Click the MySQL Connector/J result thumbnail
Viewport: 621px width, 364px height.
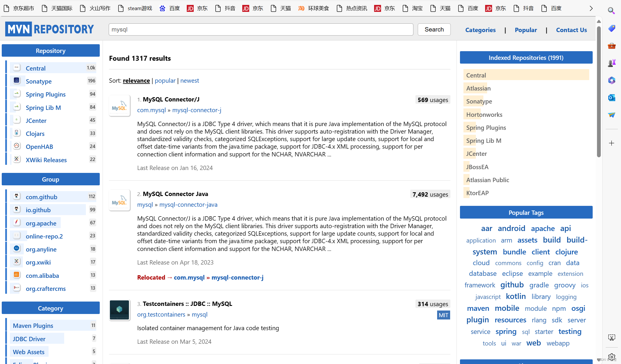click(x=119, y=106)
